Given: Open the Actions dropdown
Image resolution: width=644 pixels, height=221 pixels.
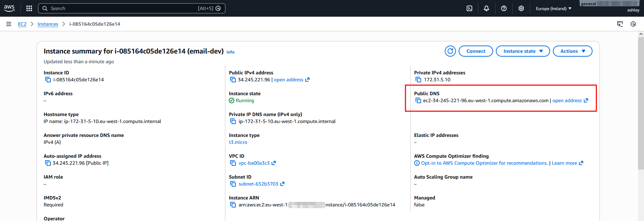Looking at the screenshot, I should [572, 51].
